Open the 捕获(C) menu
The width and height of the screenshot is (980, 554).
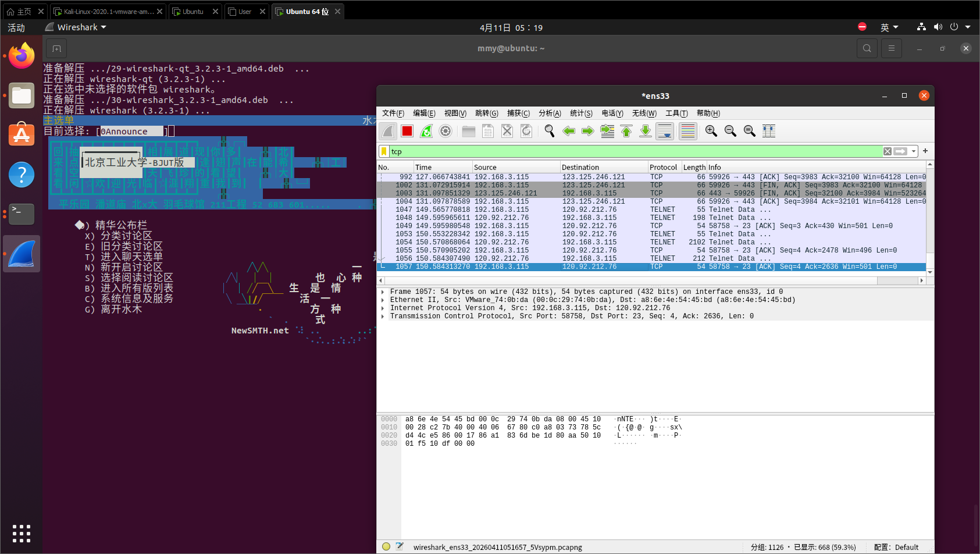[x=518, y=113]
